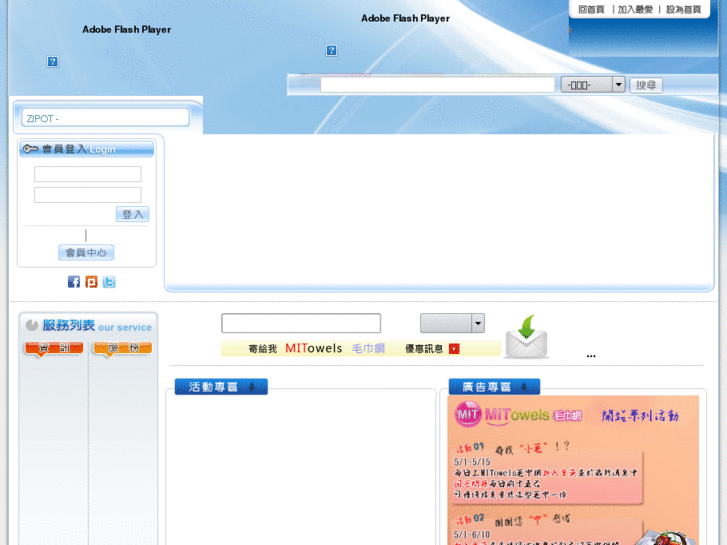
Task: Open the orange Plurk icon link
Action: click(x=91, y=282)
